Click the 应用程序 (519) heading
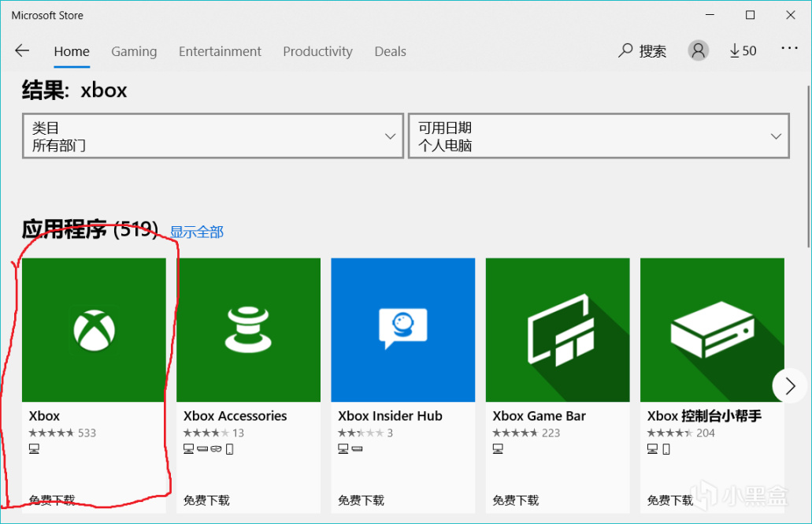 pyautogui.click(x=90, y=229)
